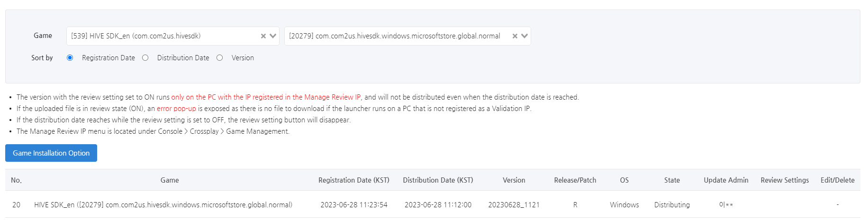Click the Edit/Delete column header
Screen dimensions: 868x222
pyautogui.click(x=838, y=180)
